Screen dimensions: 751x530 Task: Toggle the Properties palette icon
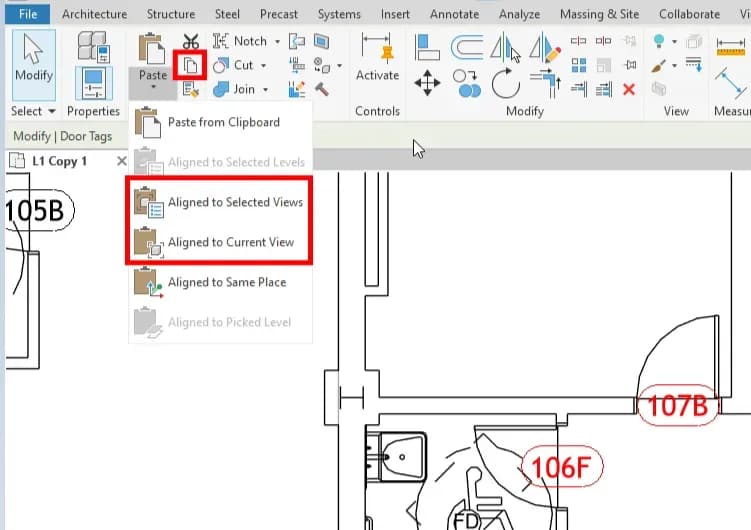(93, 83)
